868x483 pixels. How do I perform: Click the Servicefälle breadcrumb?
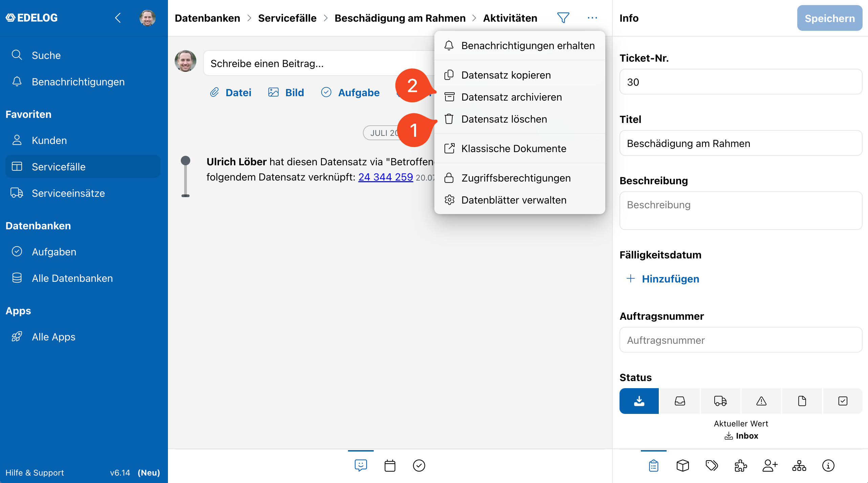click(287, 18)
